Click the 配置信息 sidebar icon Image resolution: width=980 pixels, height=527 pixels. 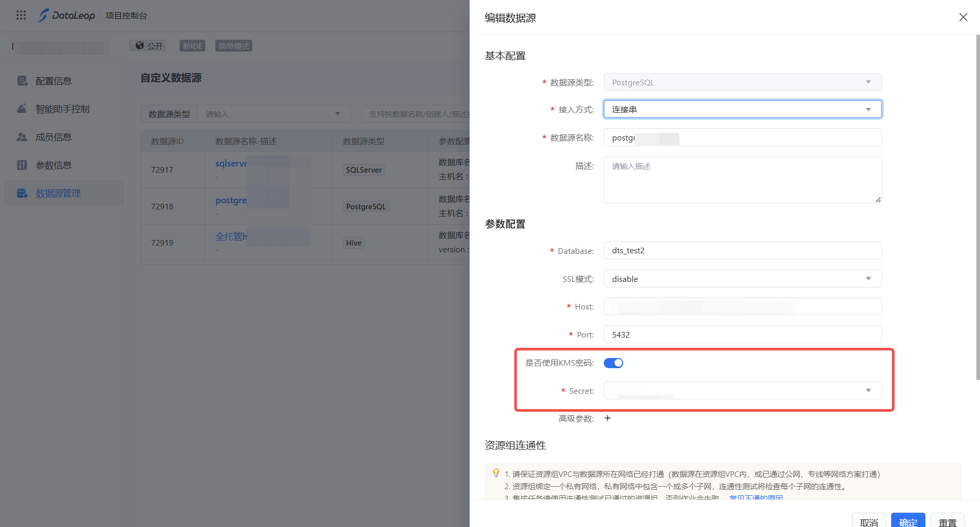[22, 81]
